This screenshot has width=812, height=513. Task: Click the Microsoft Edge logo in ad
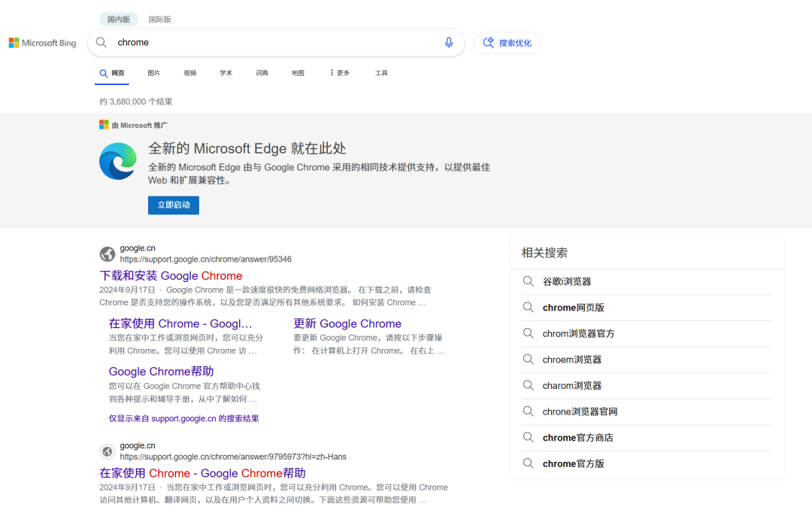pyautogui.click(x=118, y=161)
